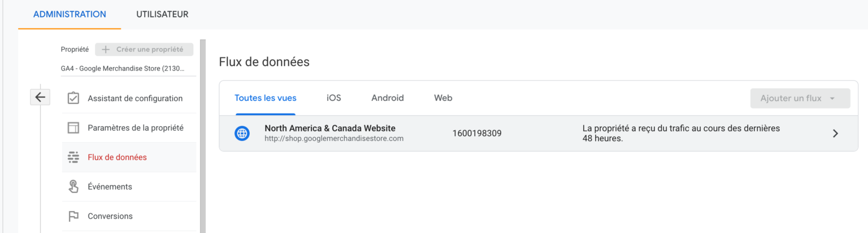The image size is (868, 233).
Task: Click the Flux de données stream icon
Action: pyautogui.click(x=73, y=157)
